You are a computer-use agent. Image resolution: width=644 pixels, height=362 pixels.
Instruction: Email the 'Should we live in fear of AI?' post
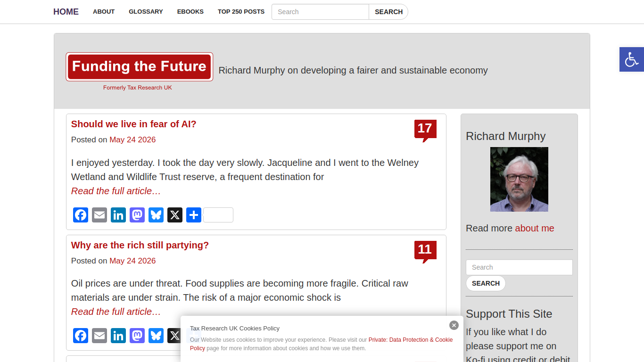click(x=99, y=215)
